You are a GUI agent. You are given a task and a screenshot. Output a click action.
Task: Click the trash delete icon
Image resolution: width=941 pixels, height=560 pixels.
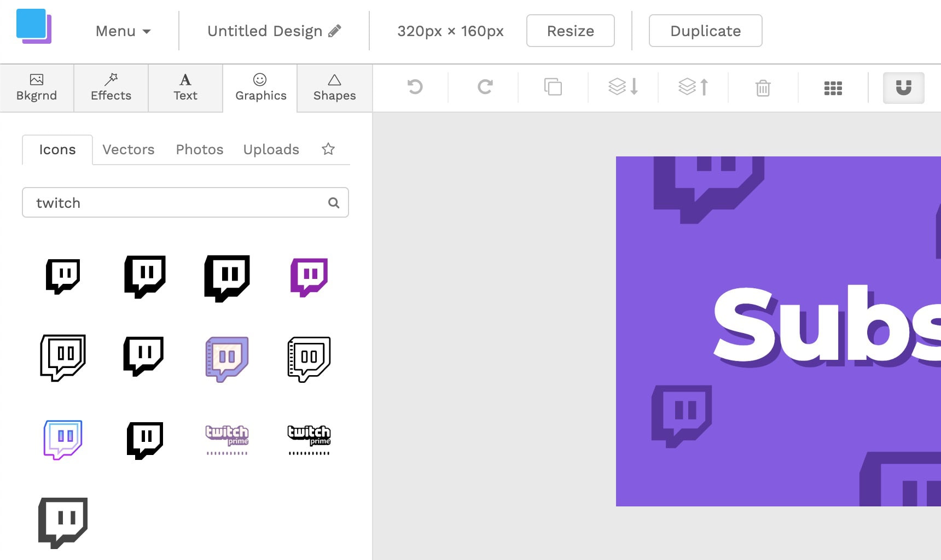[763, 87]
